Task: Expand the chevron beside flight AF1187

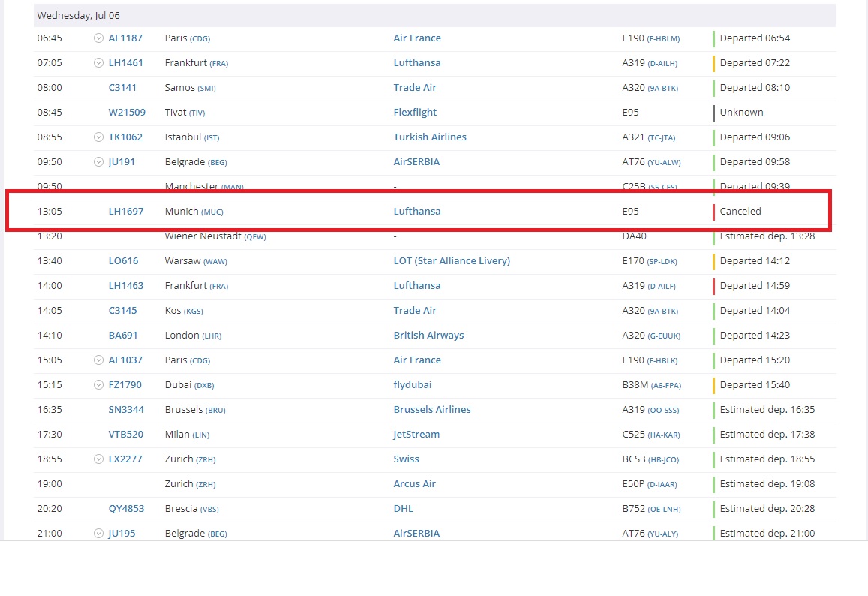Action: click(98, 38)
